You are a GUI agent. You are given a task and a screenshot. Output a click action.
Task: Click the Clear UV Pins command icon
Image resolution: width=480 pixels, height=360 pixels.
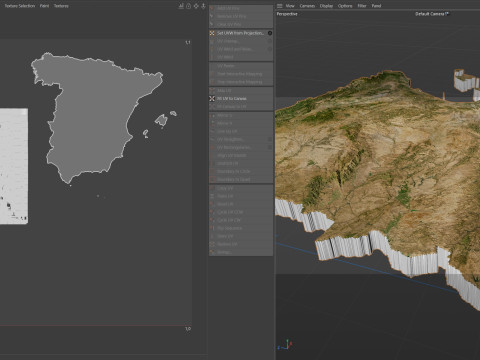click(212, 25)
